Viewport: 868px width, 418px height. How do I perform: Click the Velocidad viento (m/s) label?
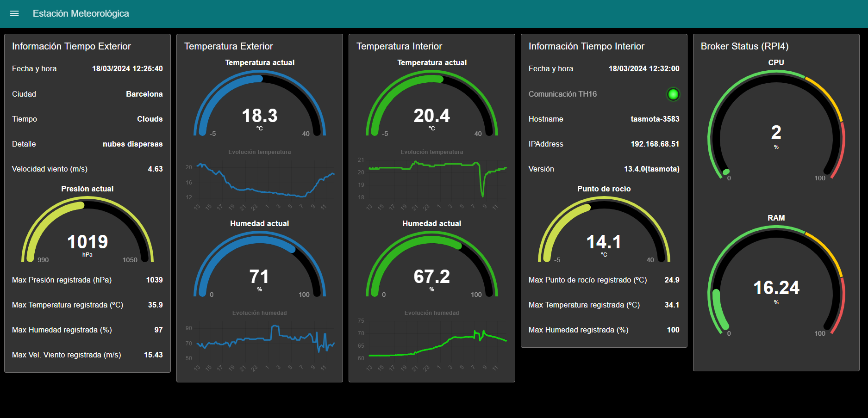coord(50,169)
